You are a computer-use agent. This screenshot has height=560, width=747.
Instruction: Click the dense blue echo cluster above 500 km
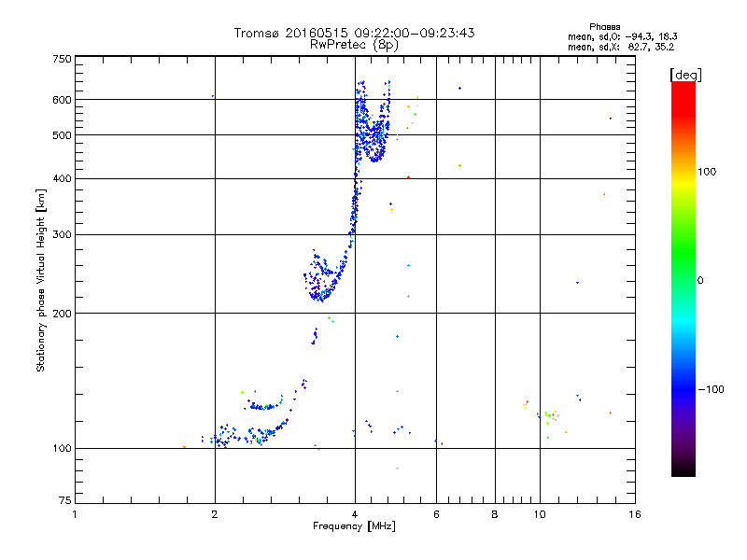pos(373,123)
